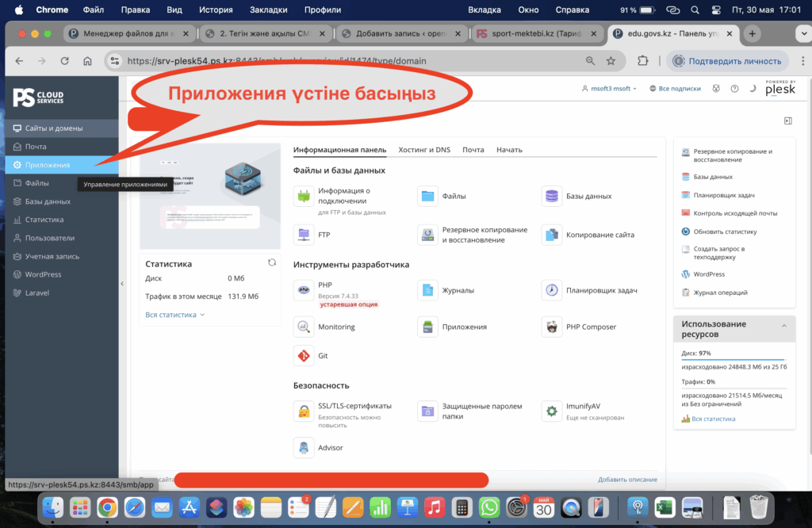Expand the Вся статистика dropdown

(x=175, y=315)
